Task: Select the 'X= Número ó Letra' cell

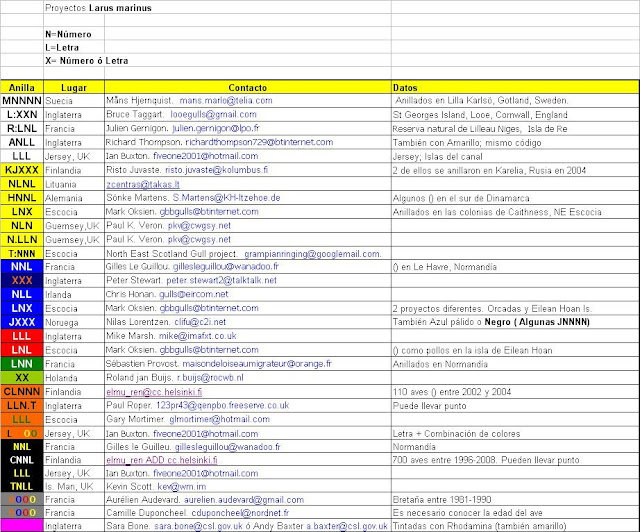Action: click(x=87, y=60)
